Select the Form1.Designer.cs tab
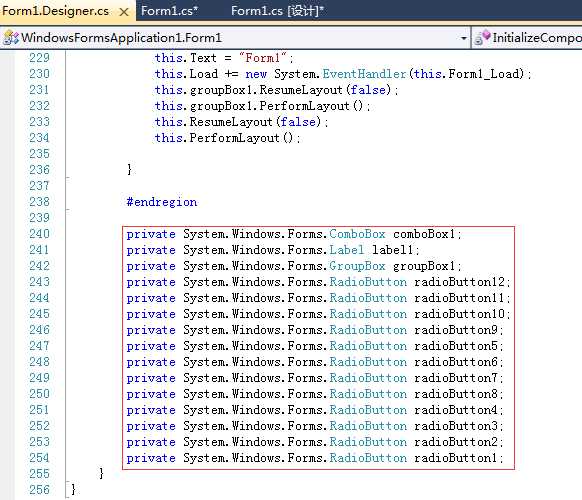 coord(56,11)
